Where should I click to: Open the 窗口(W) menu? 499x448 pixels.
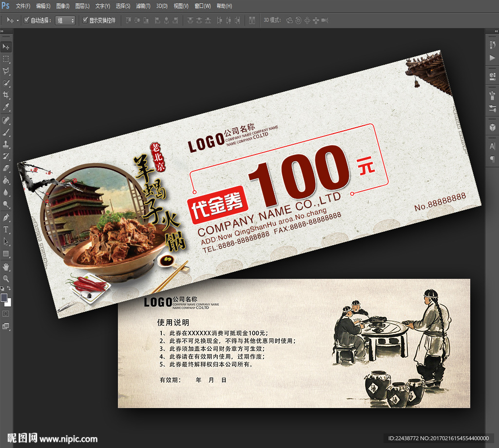pyautogui.click(x=202, y=6)
